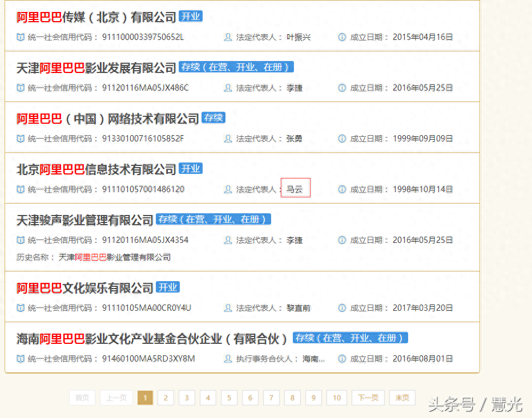Go to page 9
The height and width of the screenshot is (418, 532).
click(x=313, y=397)
